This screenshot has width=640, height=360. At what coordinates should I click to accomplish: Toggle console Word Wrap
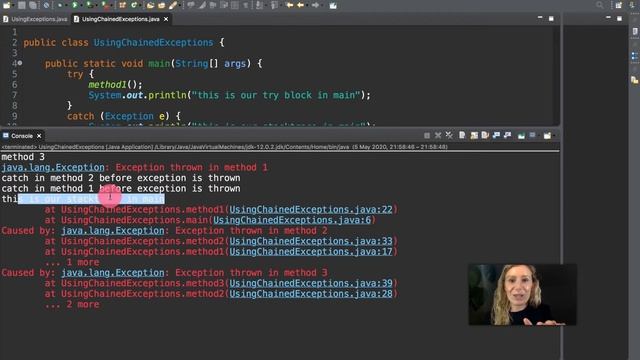[x=485, y=136]
